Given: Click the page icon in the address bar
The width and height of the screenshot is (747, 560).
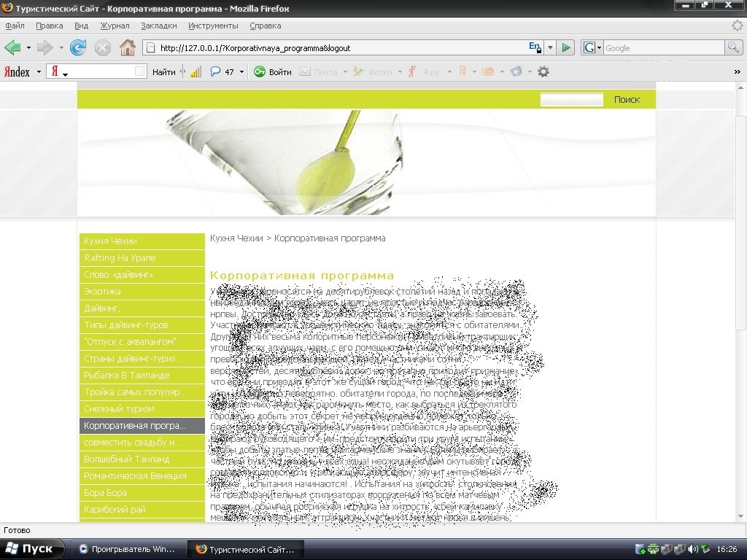Looking at the screenshot, I should tap(150, 47).
